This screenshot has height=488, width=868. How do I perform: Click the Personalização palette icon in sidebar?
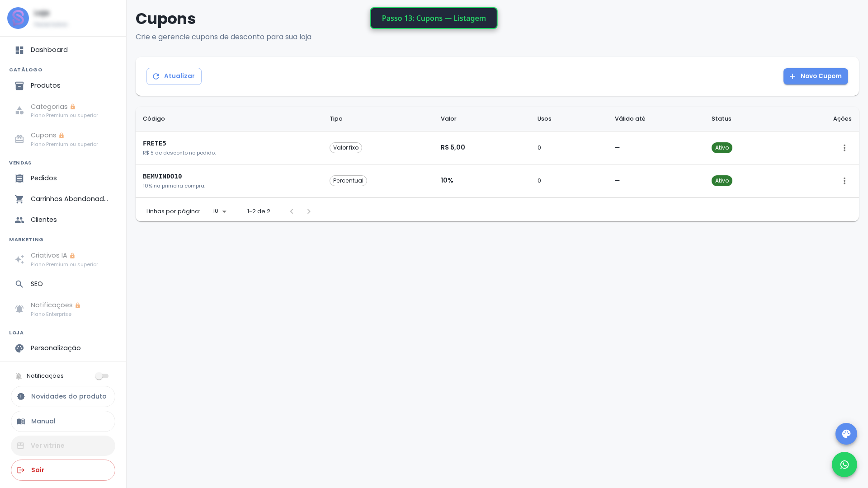[x=19, y=348]
